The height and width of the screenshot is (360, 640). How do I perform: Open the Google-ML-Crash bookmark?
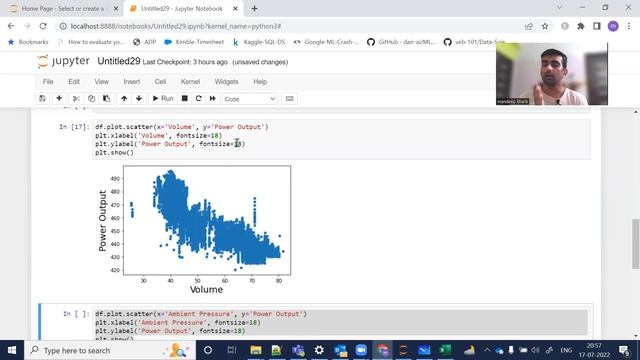pyautogui.click(x=326, y=42)
